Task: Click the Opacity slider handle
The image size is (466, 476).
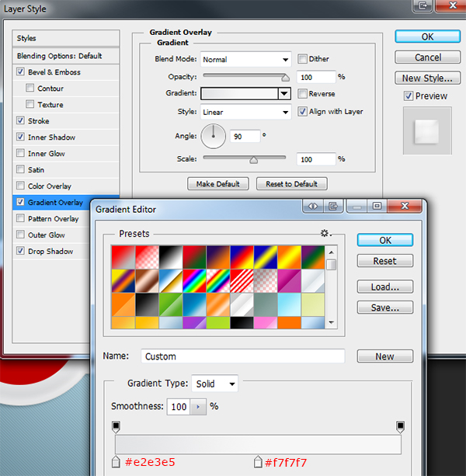Action: click(285, 78)
